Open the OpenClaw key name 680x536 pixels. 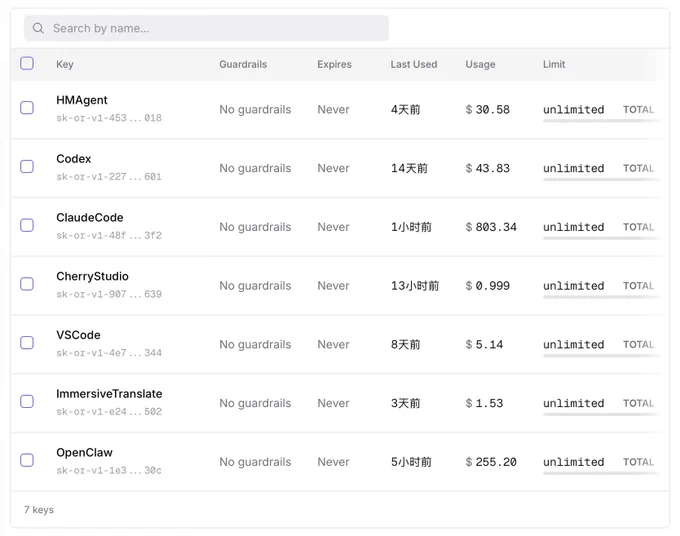coord(85,452)
